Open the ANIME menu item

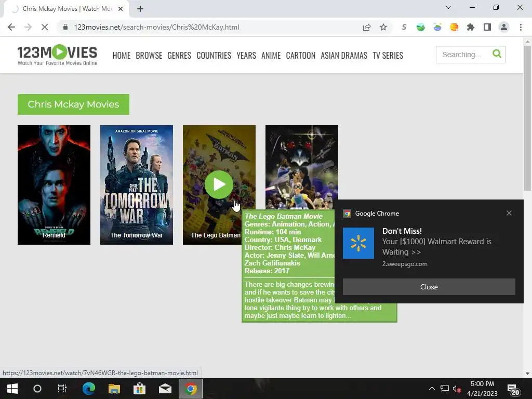(x=271, y=55)
